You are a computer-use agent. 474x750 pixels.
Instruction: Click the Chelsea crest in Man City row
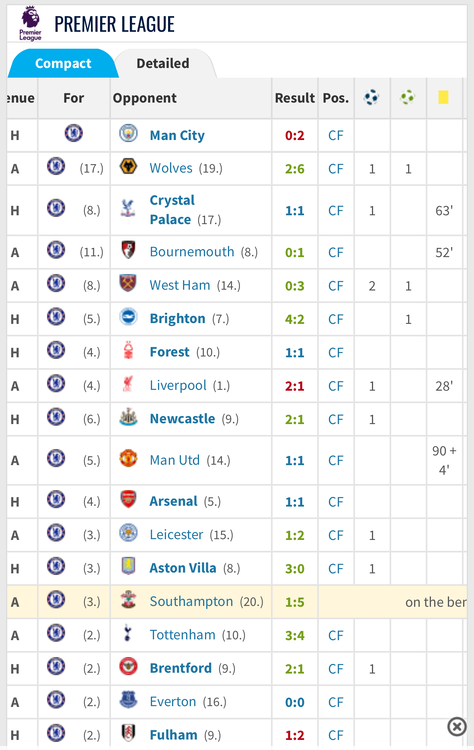point(74,133)
